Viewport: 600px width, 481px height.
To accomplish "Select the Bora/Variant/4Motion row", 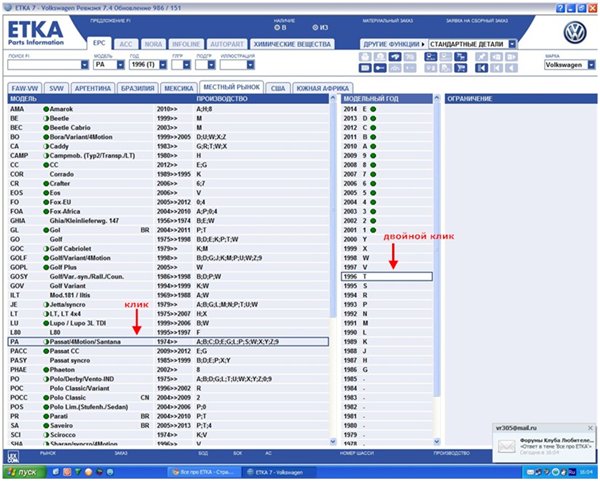I will [168, 137].
